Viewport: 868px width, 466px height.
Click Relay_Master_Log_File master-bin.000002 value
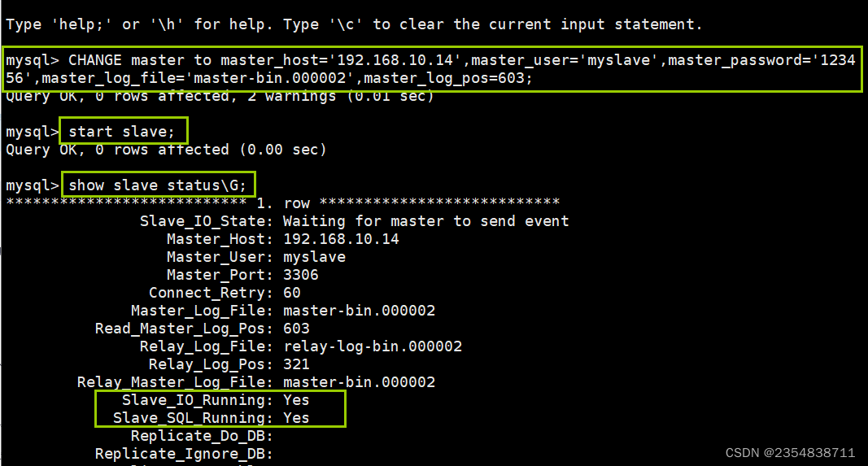click(360, 382)
